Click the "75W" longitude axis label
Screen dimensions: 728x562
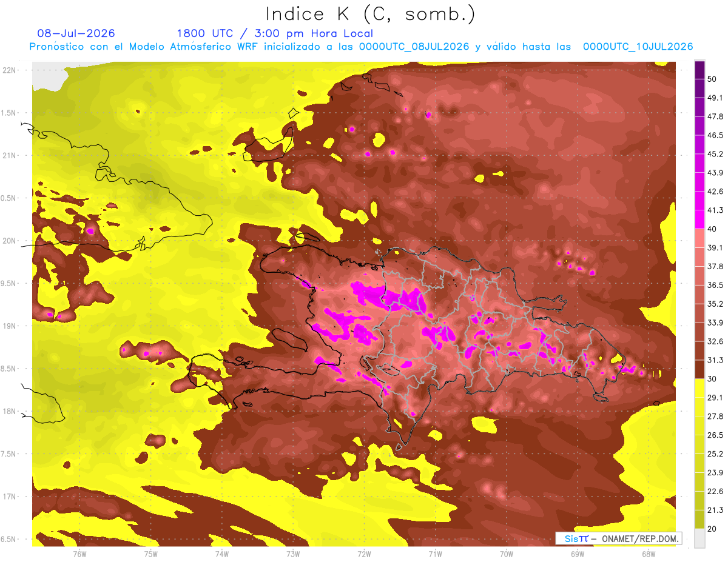coord(150,554)
